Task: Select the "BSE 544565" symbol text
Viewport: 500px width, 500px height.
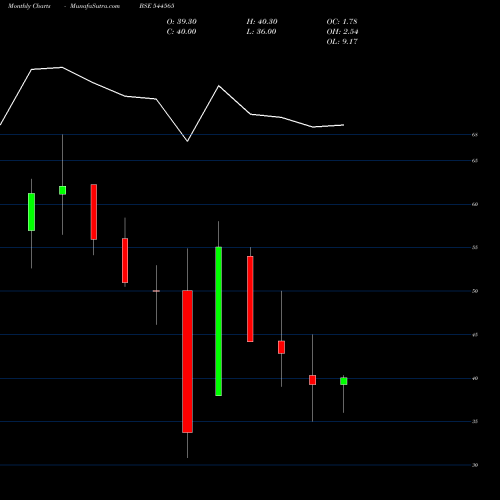Action: click(x=157, y=6)
